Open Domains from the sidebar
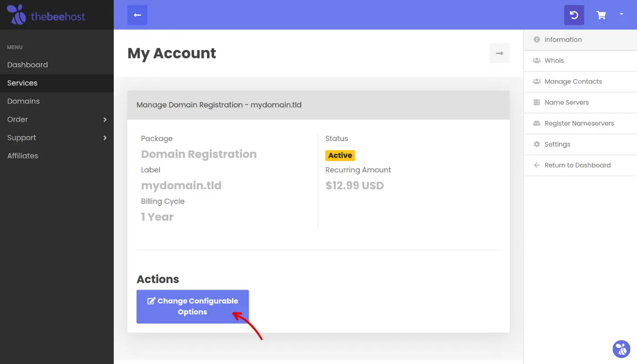The image size is (637, 364). (23, 101)
